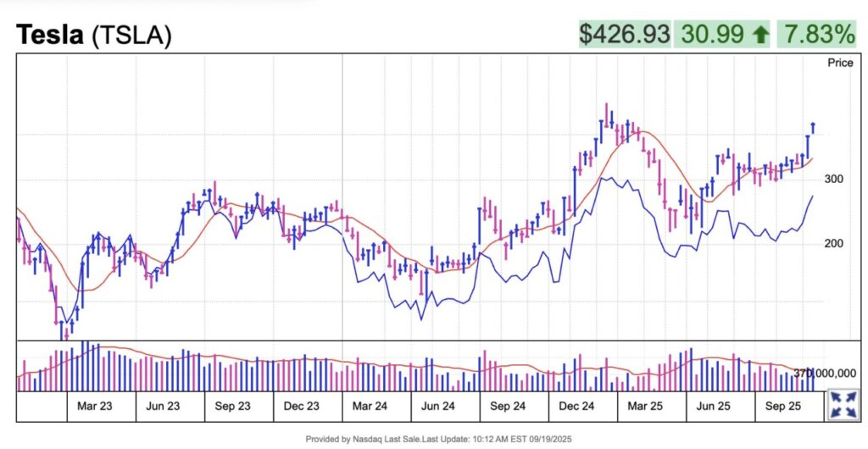Select the Mar 23 date label
Image resolution: width=868 pixels, height=449 pixels.
click(94, 406)
